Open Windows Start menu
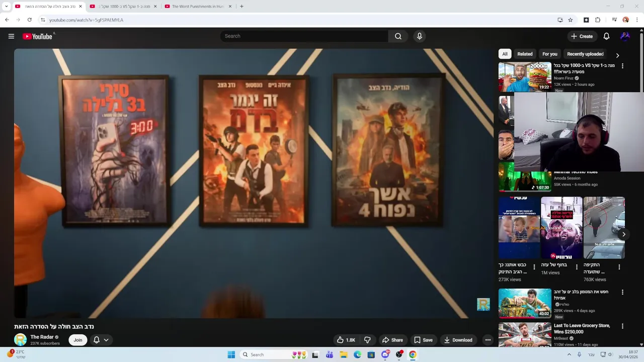 coord(231,354)
